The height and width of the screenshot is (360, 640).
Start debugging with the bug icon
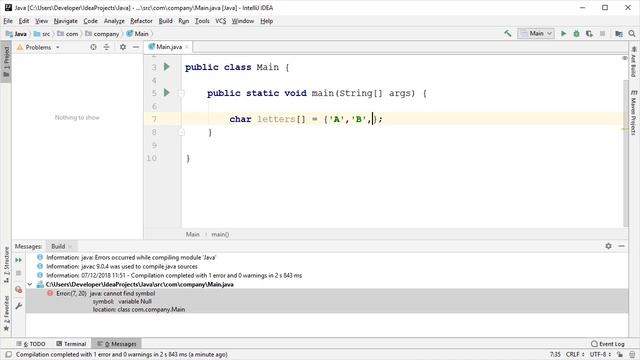pos(576,33)
